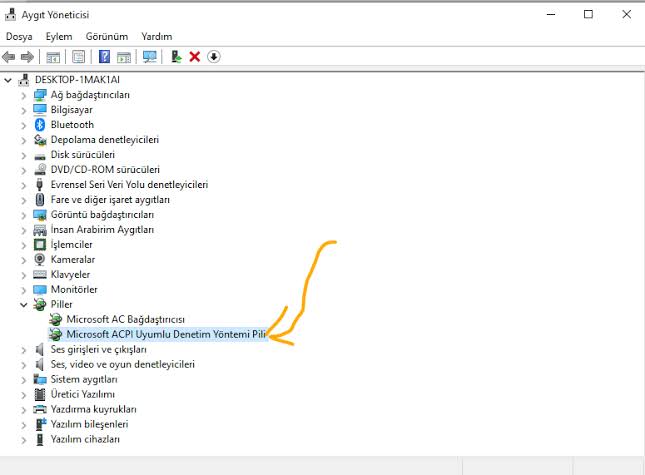
Task: Select the Monitörler label
Action: click(x=74, y=290)
